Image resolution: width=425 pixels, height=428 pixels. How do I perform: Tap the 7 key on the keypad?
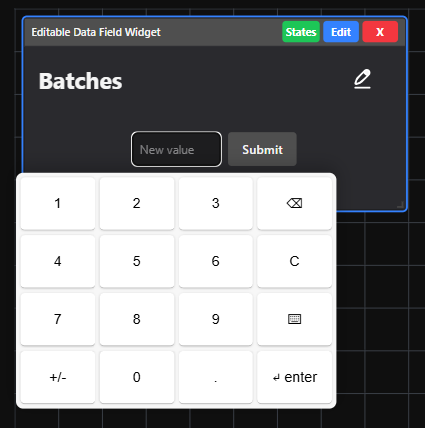tap(58, 319)
